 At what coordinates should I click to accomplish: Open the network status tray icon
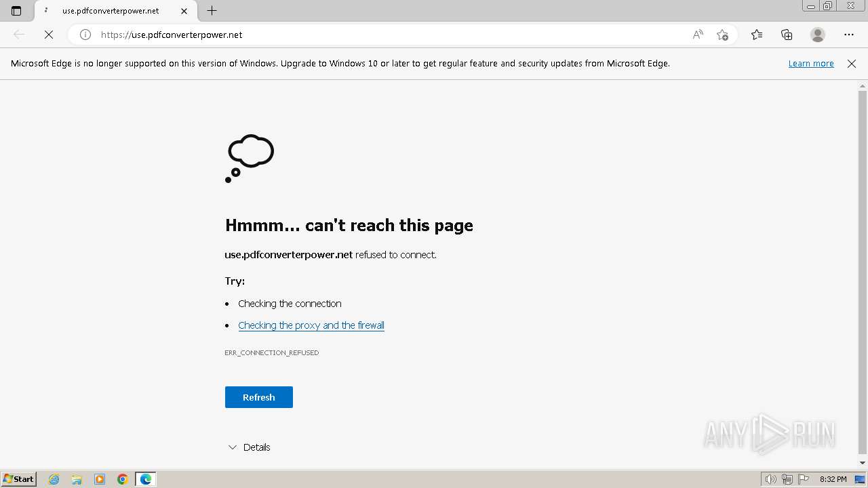coord(787,479)
